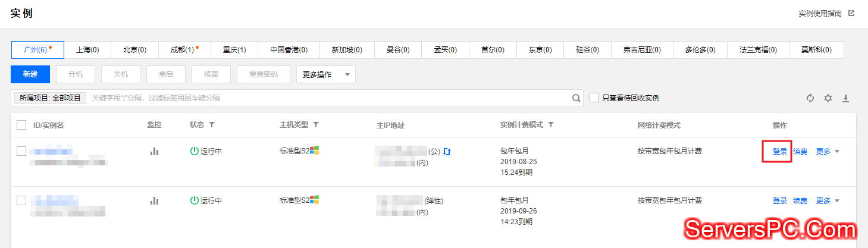Open the column settings gear icon
Image resolution: width=868 pixels, height=248 pixels.
(x=828, y=98)
